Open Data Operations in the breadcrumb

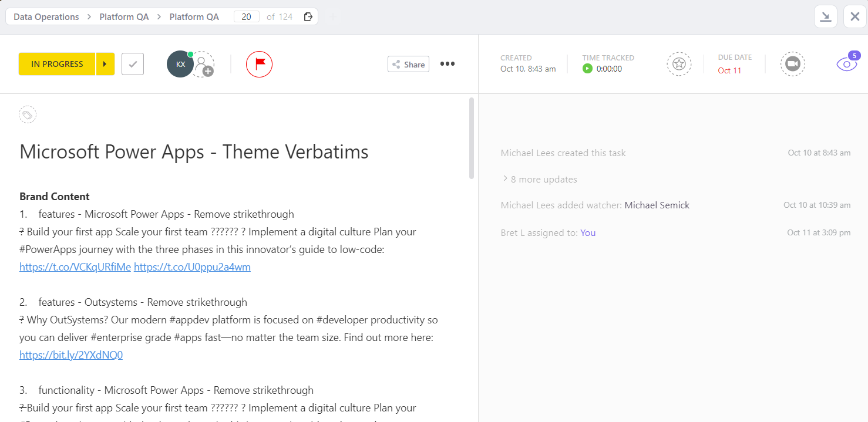46,17
